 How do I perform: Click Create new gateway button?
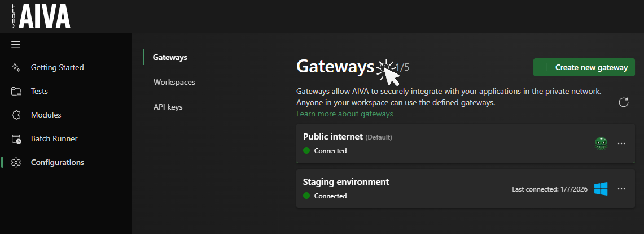click(584, 67)
